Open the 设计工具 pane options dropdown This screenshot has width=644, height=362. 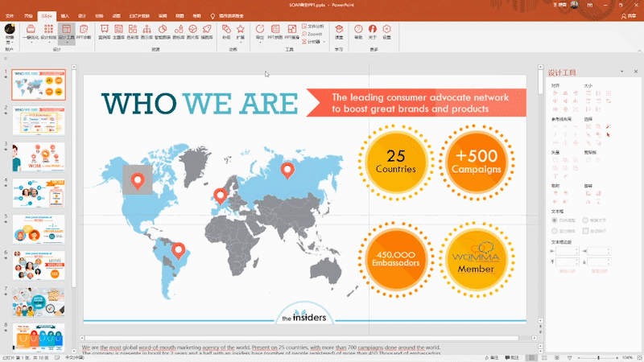(621, 72)
